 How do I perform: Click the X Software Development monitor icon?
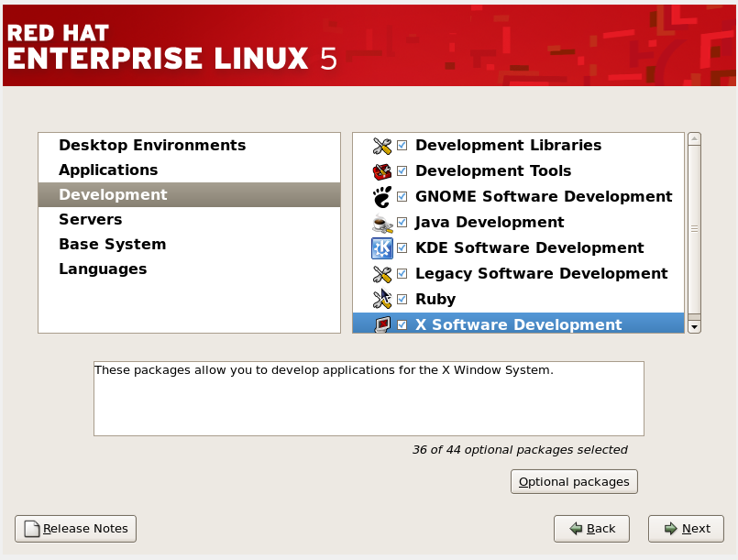point(382,324)
